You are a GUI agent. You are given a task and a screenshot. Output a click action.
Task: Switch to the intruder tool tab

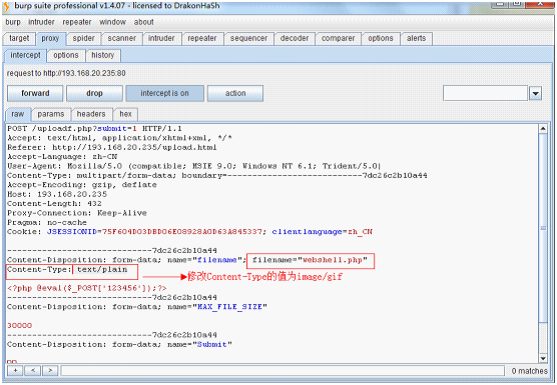pos(161,38)
